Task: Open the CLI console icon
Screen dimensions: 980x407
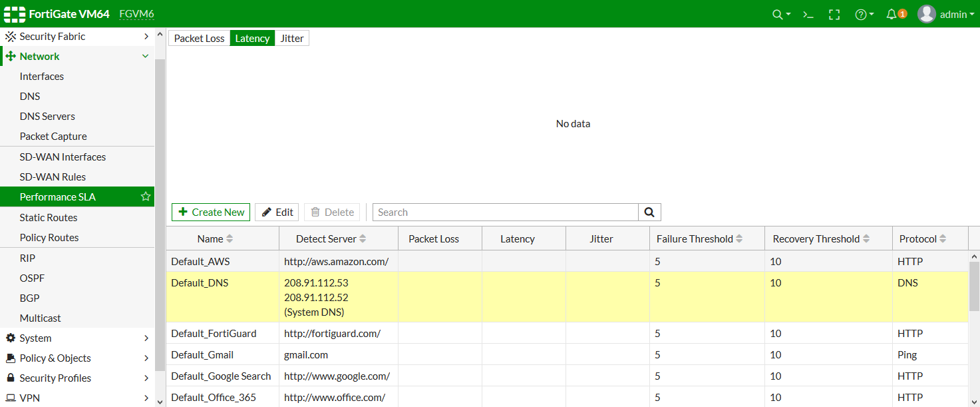Action: click(x=808, y=14)
